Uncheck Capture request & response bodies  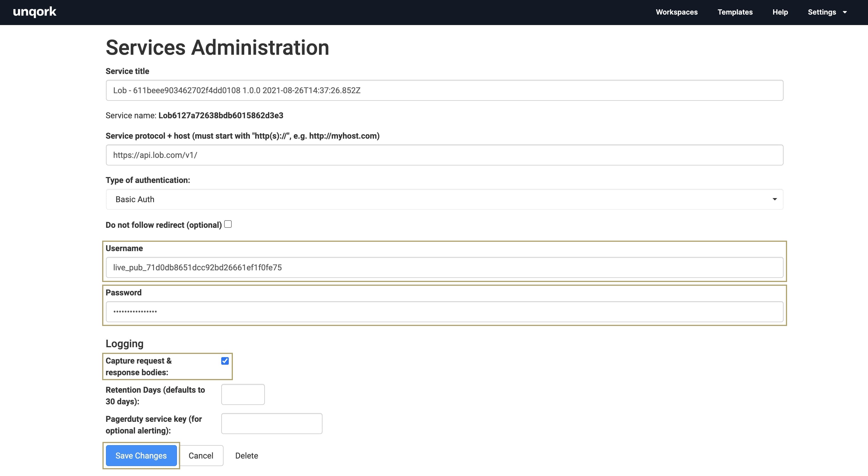(x=225, y=361)
